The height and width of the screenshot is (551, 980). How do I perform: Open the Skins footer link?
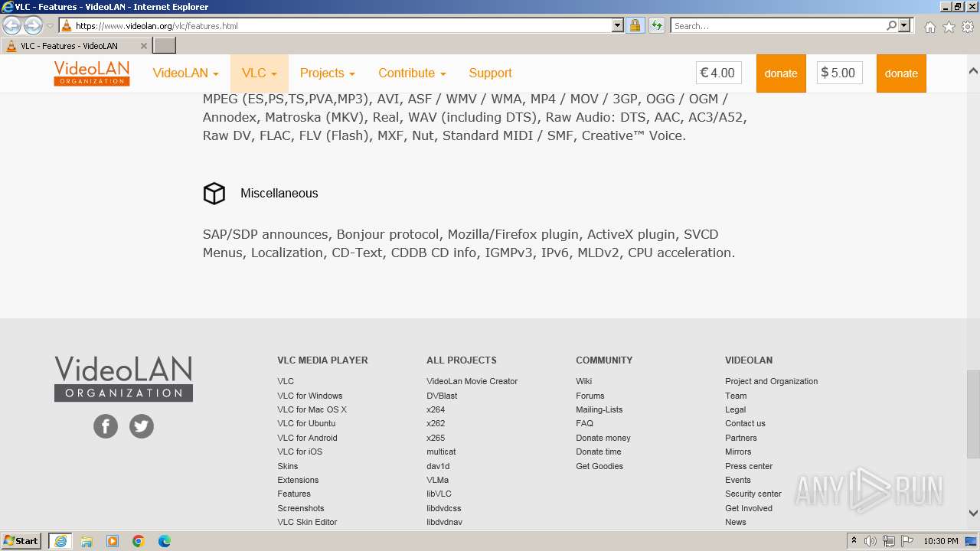coord(288,466)
